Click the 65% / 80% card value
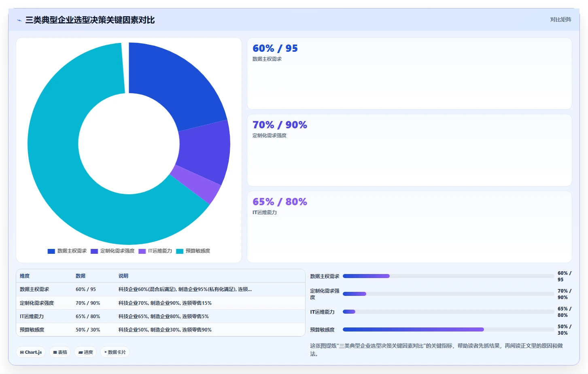Image resolution: width=588 pixels, height=374 pixels. 280,202
